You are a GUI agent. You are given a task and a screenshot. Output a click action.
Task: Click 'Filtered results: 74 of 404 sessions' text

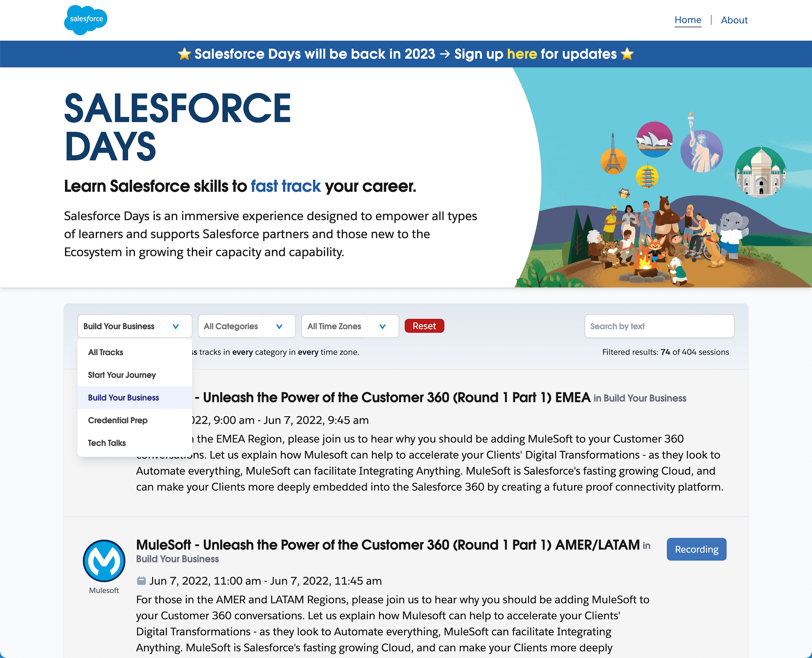666,352
